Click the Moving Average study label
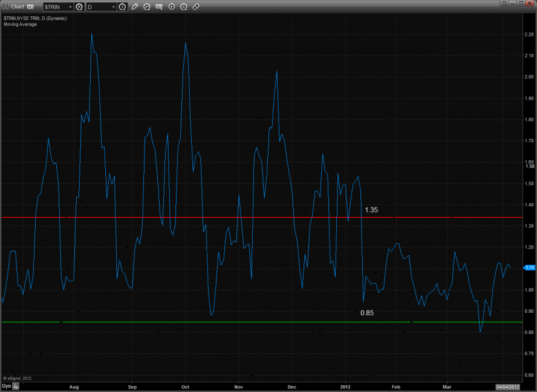Image resolution: width=537 pixels, height=392 pixels. click(x=20, y=24)
